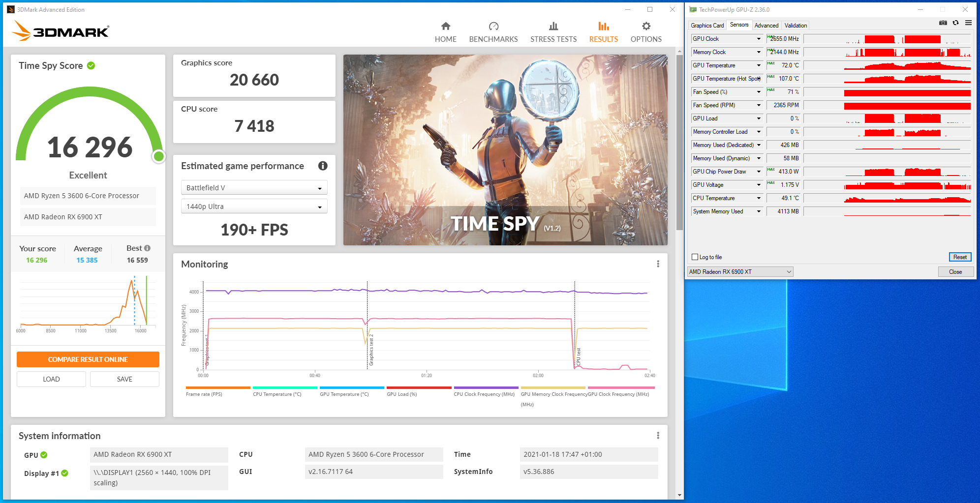Viewport: 980px width, 503px height.
Task: Open the 1440p Ultra resolution dropdown
Action: coord(254,207)
